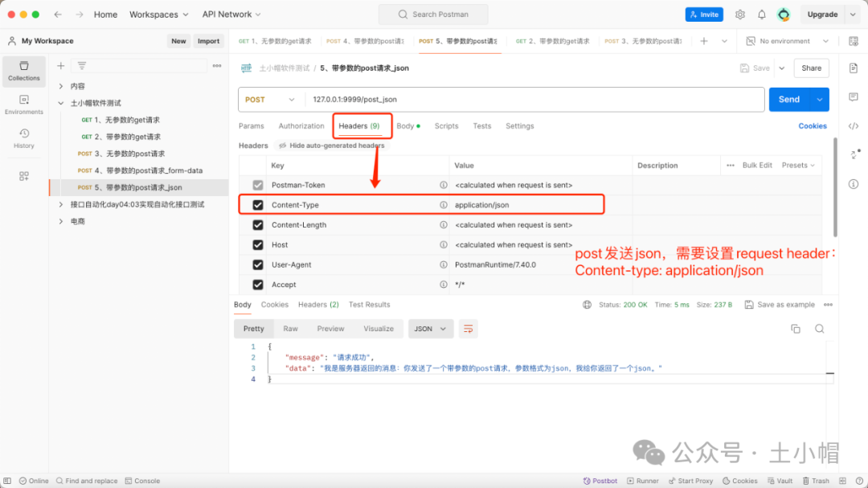868x488 pixels.
Task: Copy the response body
Action: click(796, 329)
